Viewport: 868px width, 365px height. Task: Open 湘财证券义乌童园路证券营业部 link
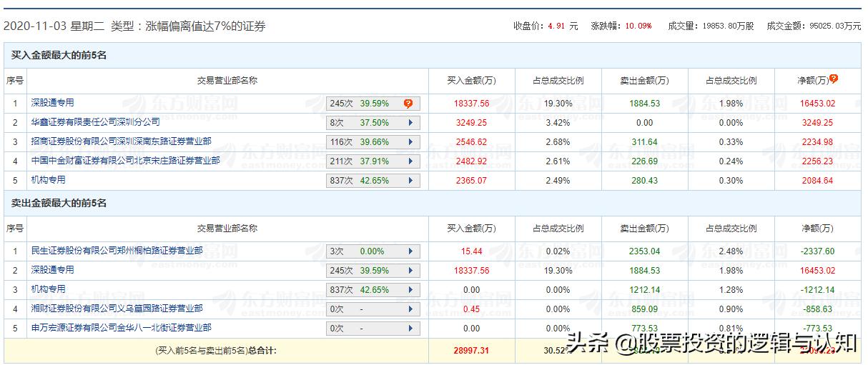(117, 309)
